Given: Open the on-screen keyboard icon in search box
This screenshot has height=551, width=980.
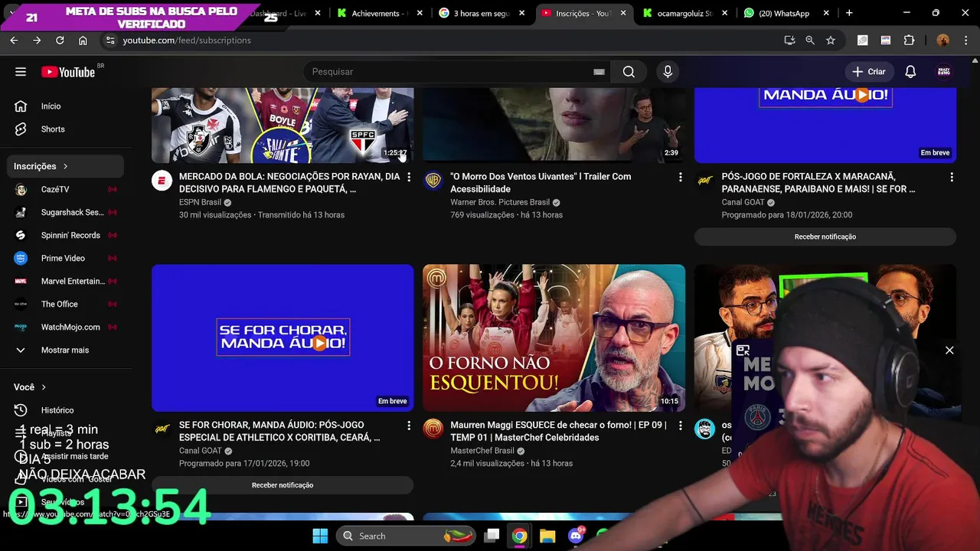Looking at the screenshot, I should [x=599, y=72].
